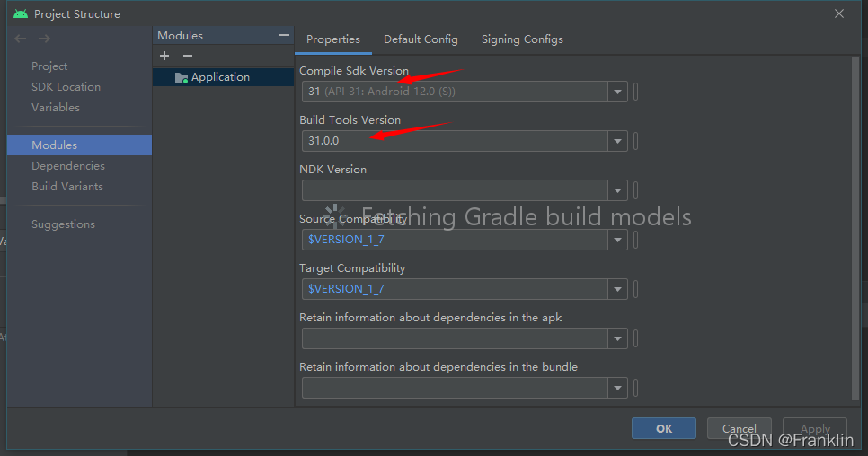
Task: Open the Build Tools Version dropdown
Action: click(617, 141)
